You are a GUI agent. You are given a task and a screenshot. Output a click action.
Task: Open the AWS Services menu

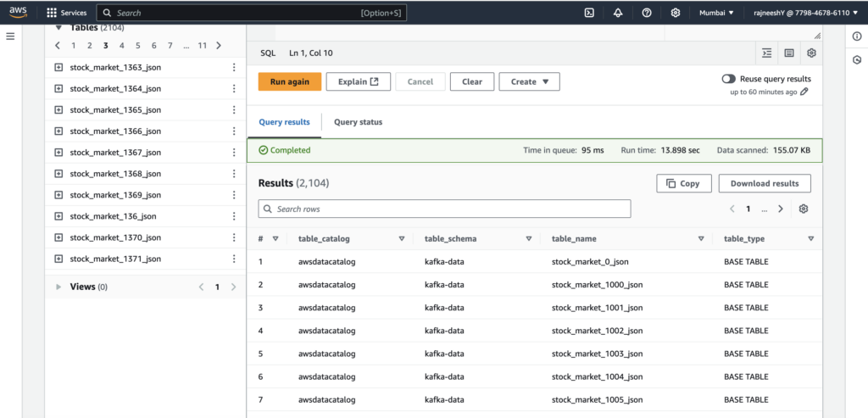(x=67, y=13)
